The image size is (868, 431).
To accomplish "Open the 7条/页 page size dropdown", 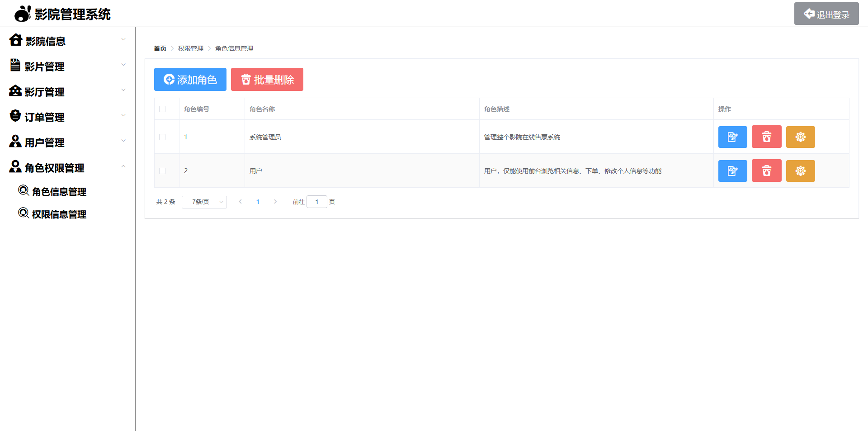I will click(204, 202).
